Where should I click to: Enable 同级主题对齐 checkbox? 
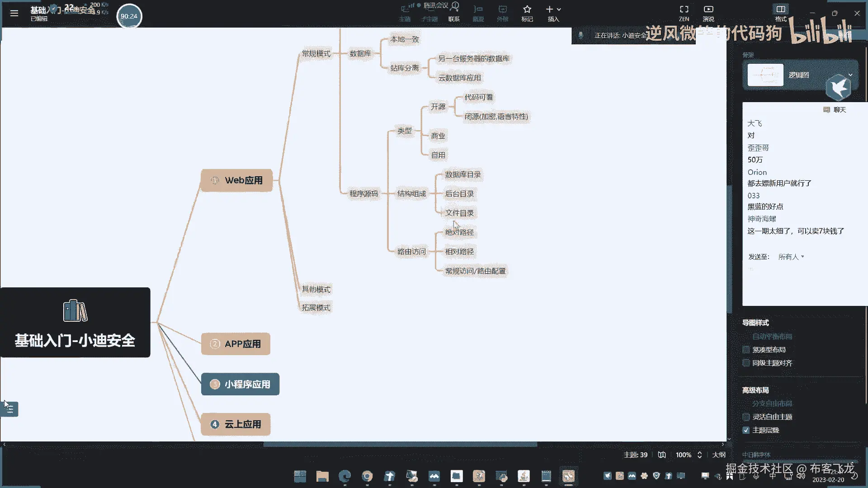(x=746, y=363)
